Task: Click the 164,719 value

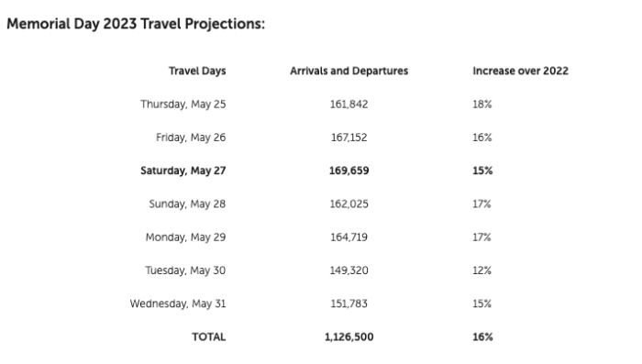Action: coord(349,237)
